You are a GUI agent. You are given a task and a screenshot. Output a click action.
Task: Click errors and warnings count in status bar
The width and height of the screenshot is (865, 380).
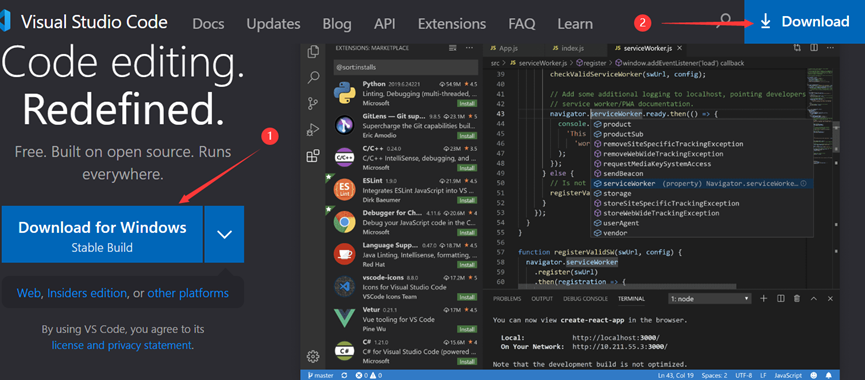tap(369, 375)
